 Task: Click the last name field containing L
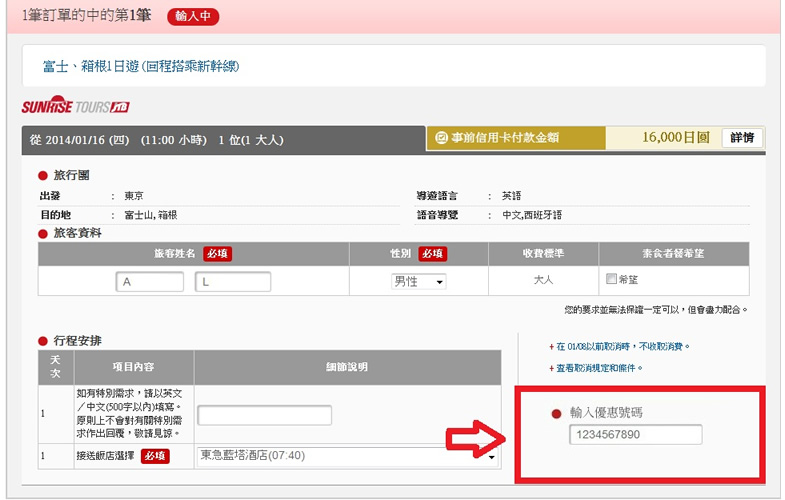coord(232,282)
